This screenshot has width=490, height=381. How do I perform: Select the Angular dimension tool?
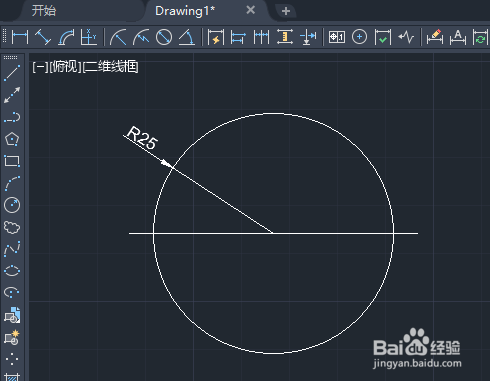(187, 37)
